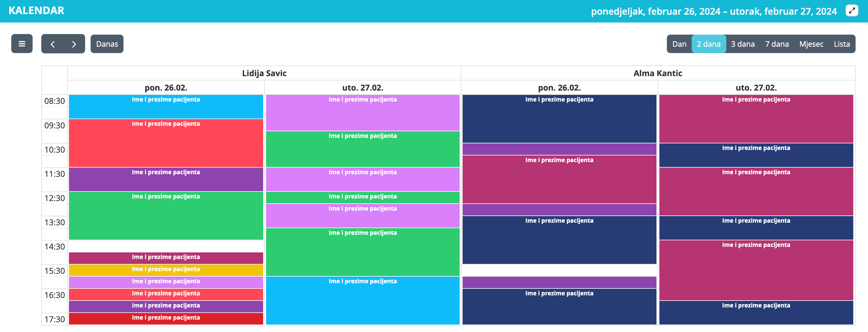
Task: Open the yellow appointment in Lidija's Monday column
Action: (x=166, y=270)
